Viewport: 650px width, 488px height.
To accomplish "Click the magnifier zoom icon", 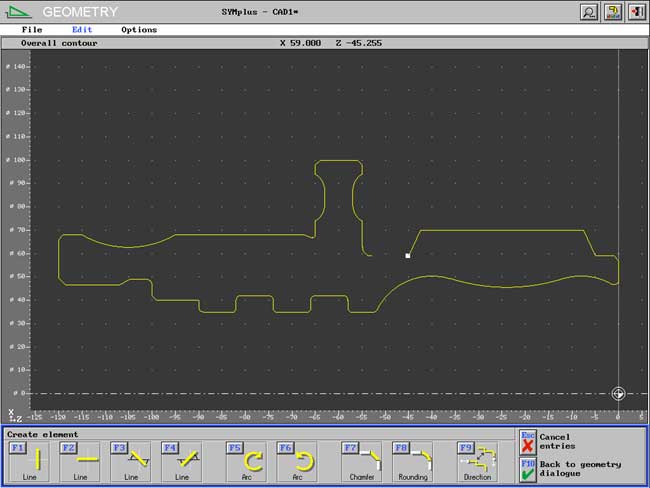I will (590, 12).
